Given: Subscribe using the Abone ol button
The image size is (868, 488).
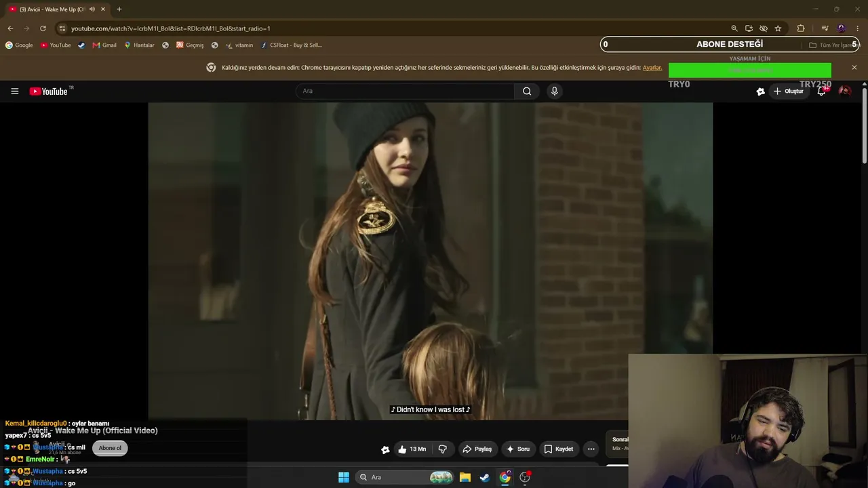Looking at the screenshot, I should 110,448.
